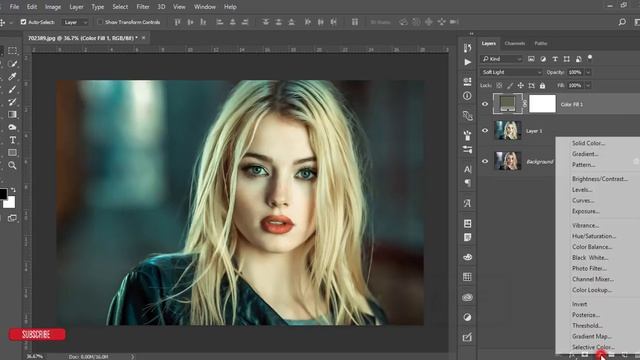
Task: Click the Opacity percentage field
Action: coord(575,72)
